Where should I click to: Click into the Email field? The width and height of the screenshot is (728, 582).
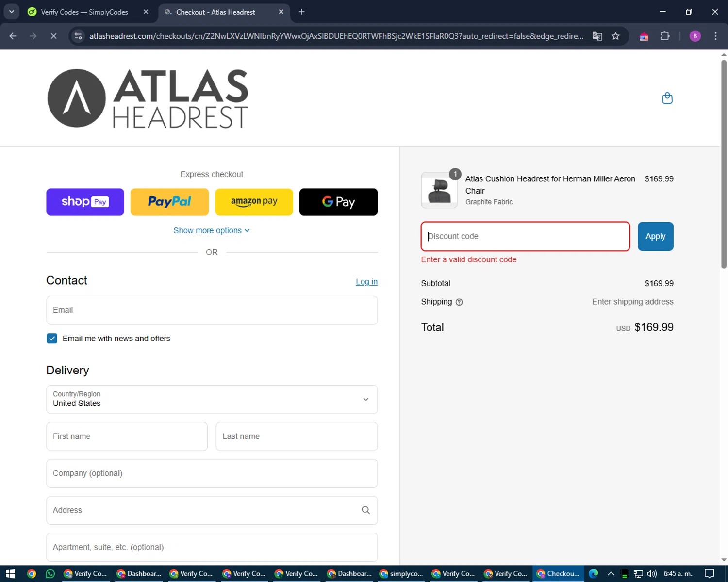(212, 310)
